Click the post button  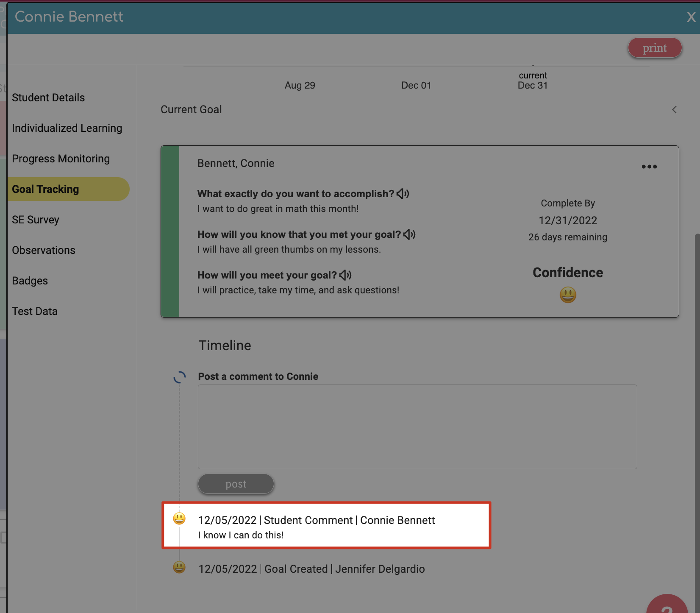(x=236, y=484)
